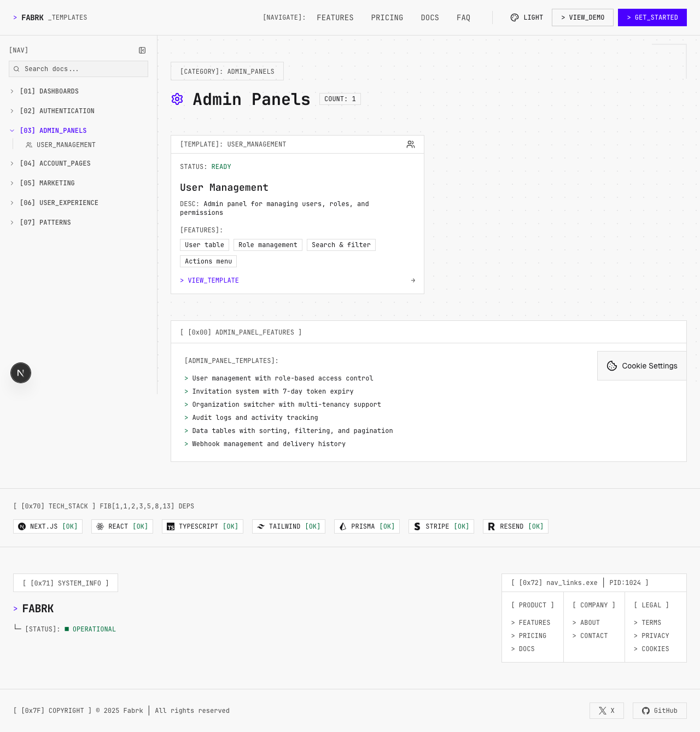Click the 'Audit logs and activity tracking' line

(255, 418)
